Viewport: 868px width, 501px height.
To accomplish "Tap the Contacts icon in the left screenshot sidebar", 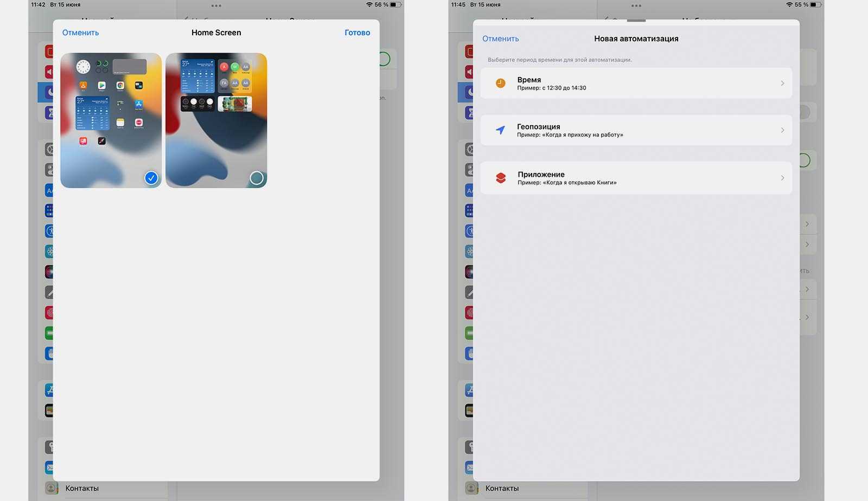I will [52, 488].
